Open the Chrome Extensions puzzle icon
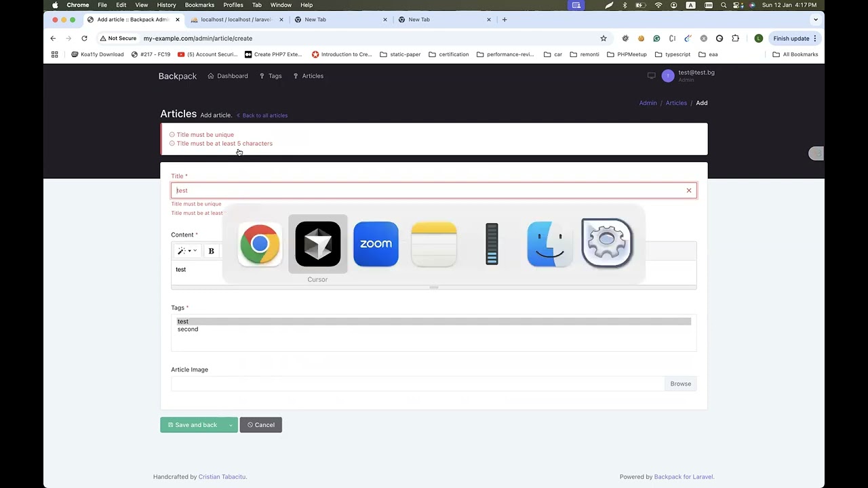868x488 pixels. 735,39
